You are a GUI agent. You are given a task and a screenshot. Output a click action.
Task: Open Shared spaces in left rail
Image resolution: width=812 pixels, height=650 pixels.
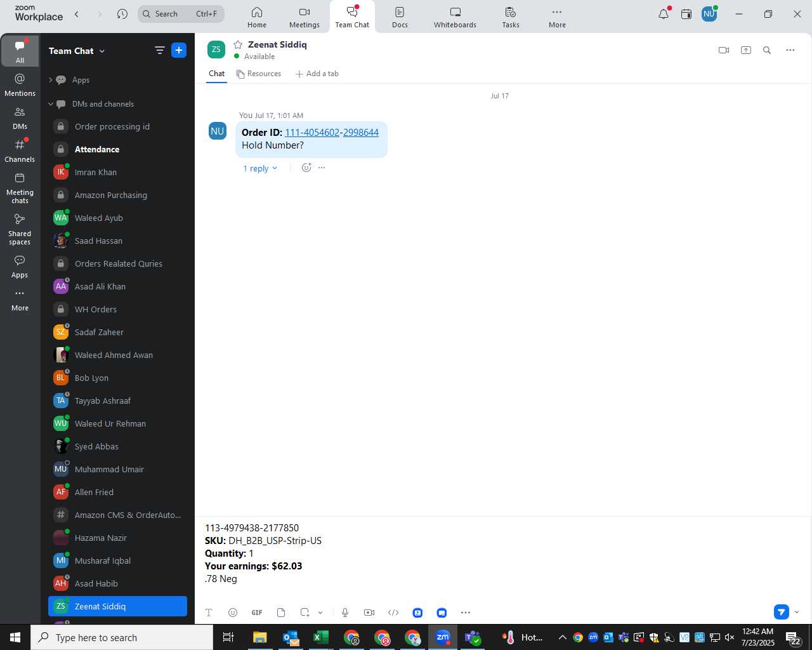20,229
